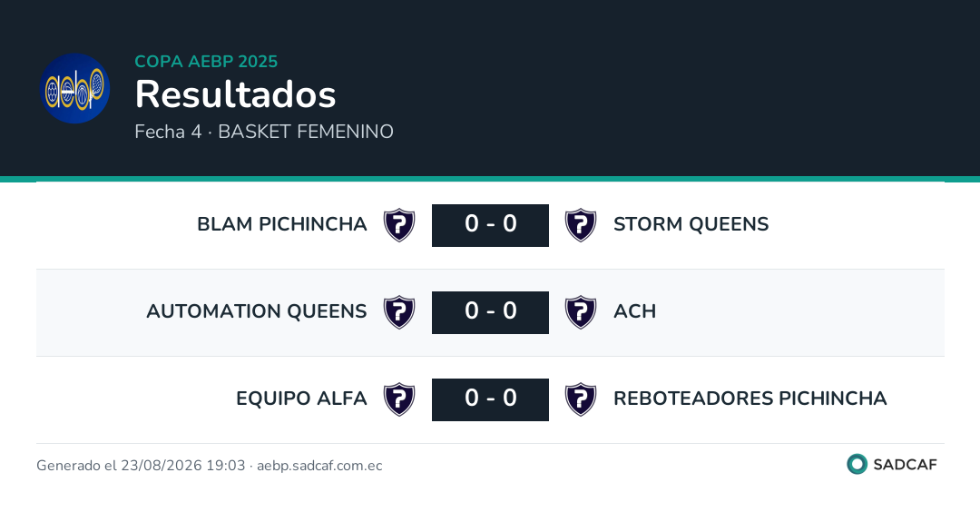This screenshot has height=512, width=980.
Task: Click STORM QUEENS team shield icon
Action: tap(581, 225)
